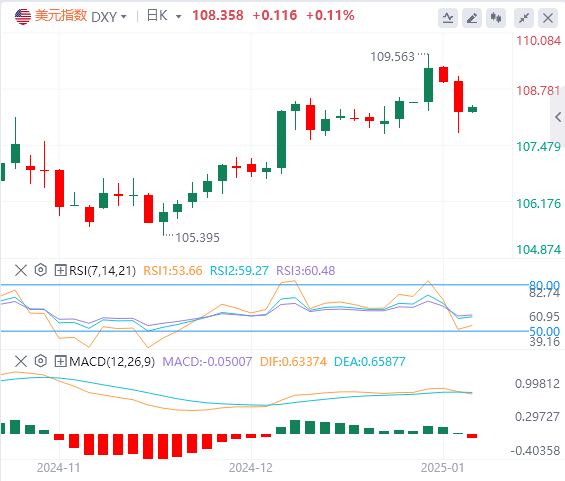Click the change value +0.116
Viewport: 565px width, 481px height.
pos(275,15)
